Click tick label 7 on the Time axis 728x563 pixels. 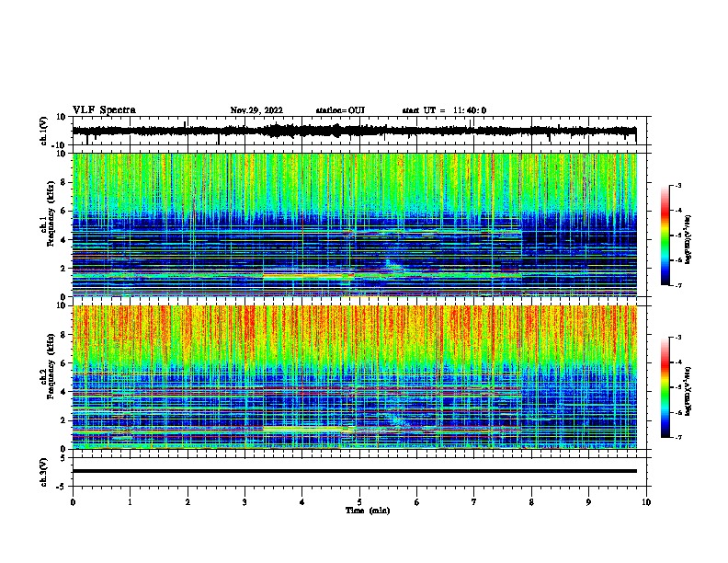click(474, 501)
